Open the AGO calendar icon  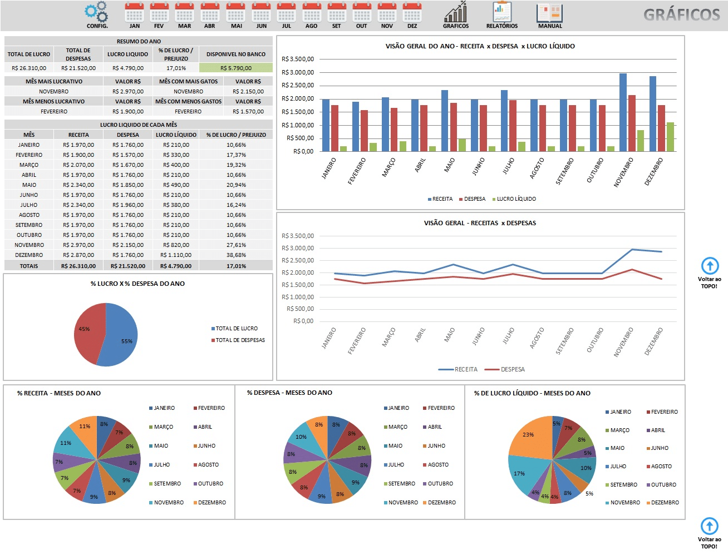point(311,12)
